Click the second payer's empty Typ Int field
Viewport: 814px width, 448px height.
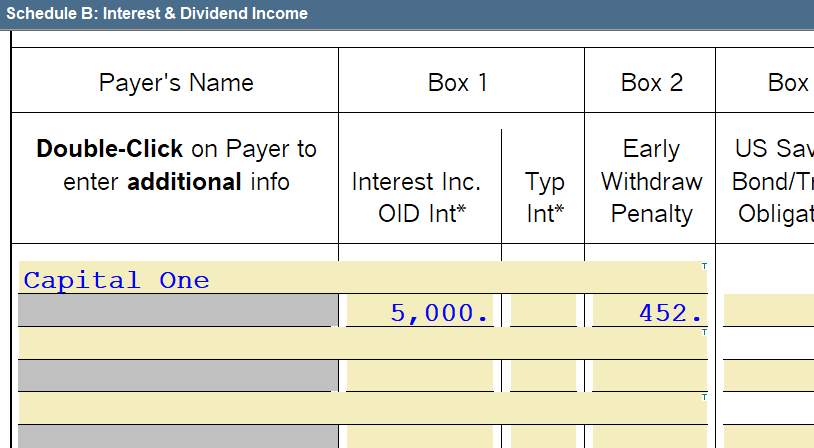543,376
